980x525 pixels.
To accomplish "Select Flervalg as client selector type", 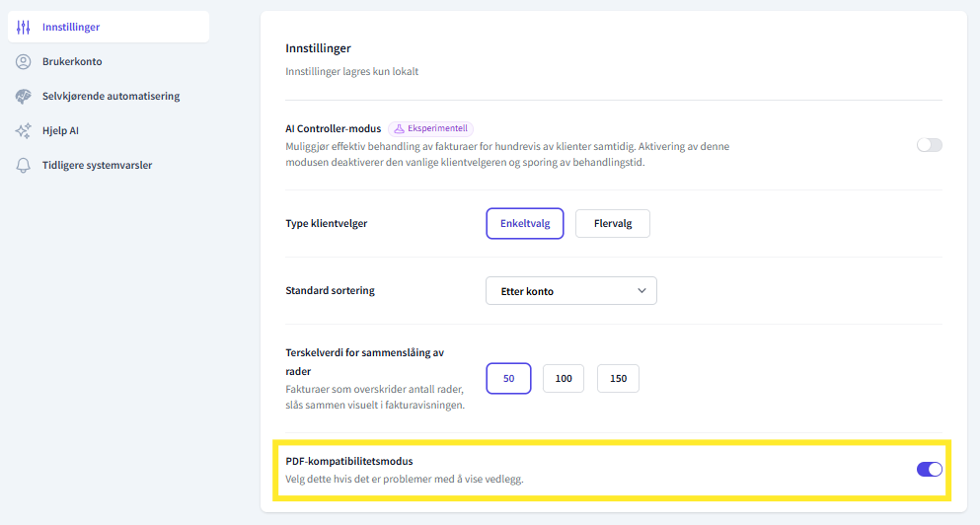I will 612,223.
